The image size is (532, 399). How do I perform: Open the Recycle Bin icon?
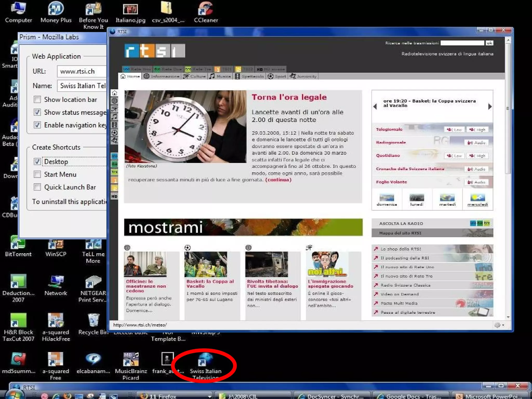click(x=93, y=321)
